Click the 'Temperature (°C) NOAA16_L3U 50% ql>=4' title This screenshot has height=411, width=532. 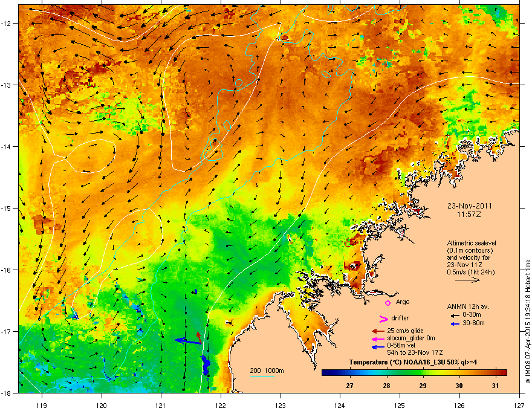(x=413, y=362)
